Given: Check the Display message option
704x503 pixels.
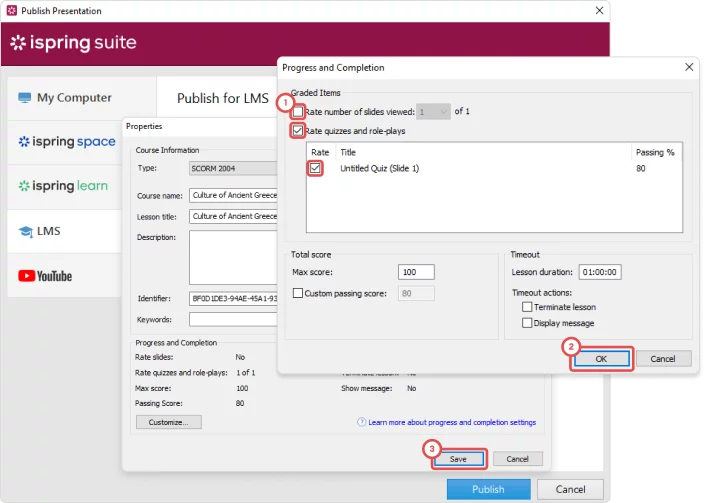Looking at the screenshot, I should coord(527,323).
